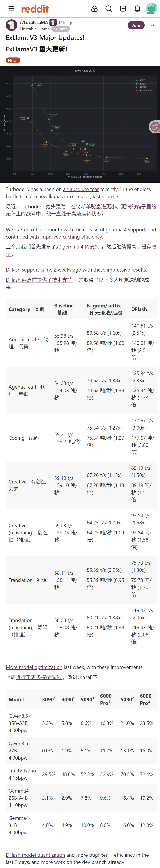Open the r/LocalLLaMA subreddit link
The image size is (160, 868).
click(34, 23)
